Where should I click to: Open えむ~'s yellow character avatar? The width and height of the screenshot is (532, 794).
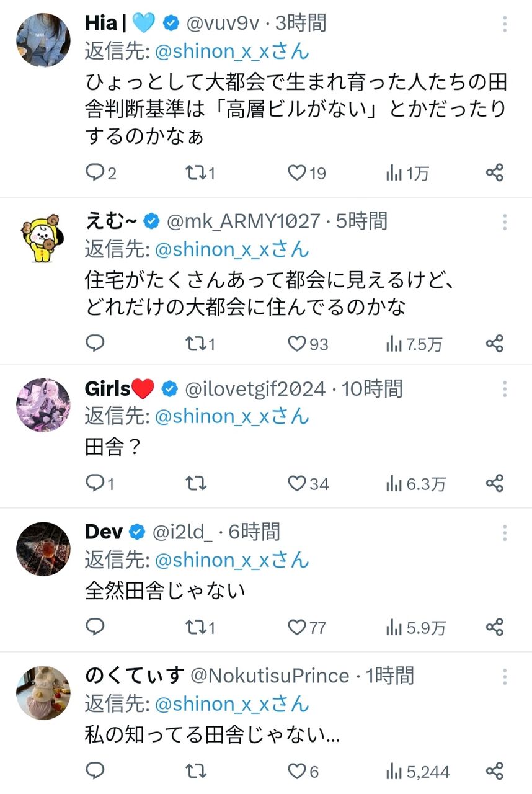43,238
